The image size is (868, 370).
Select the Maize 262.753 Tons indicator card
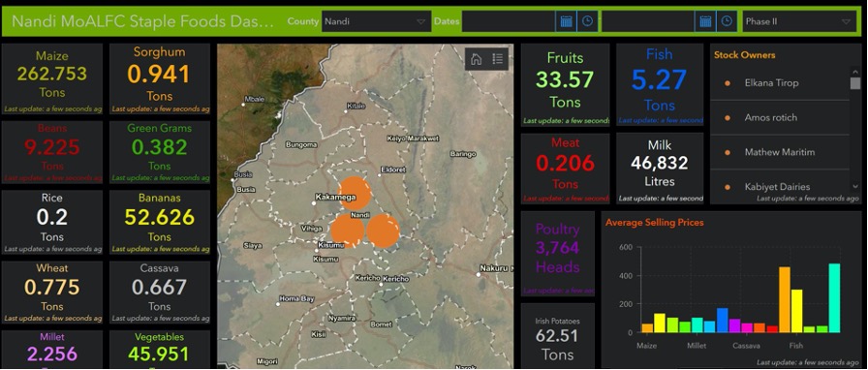tap(52, 79)
